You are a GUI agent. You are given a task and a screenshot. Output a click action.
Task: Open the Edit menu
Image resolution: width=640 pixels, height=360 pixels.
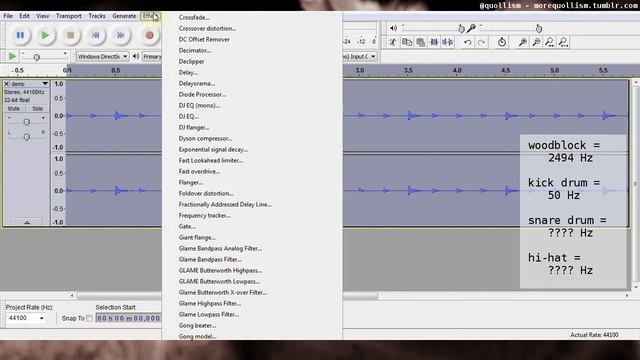(24, 16)
